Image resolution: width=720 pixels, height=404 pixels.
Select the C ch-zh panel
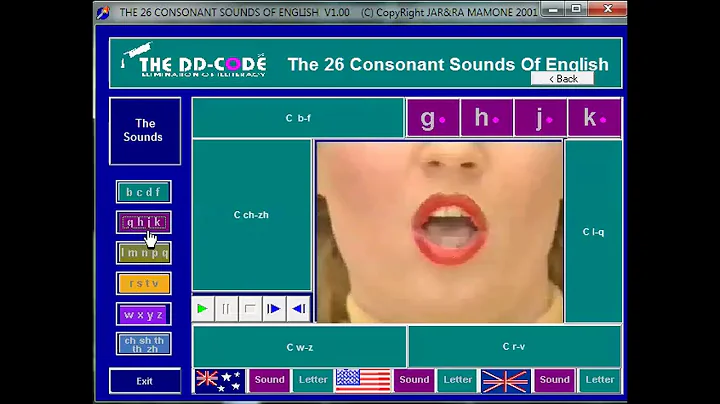pyautogui.click(x=252, y=215)
